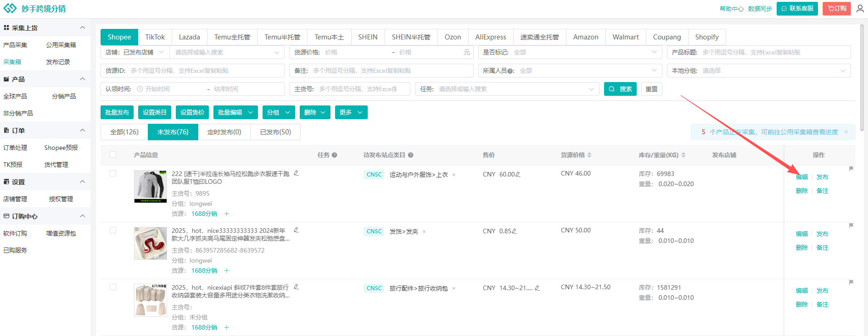This screenshot has width=868, height=336.
Task: Click the 货源ID input field
Action: (x=206, y=71)
